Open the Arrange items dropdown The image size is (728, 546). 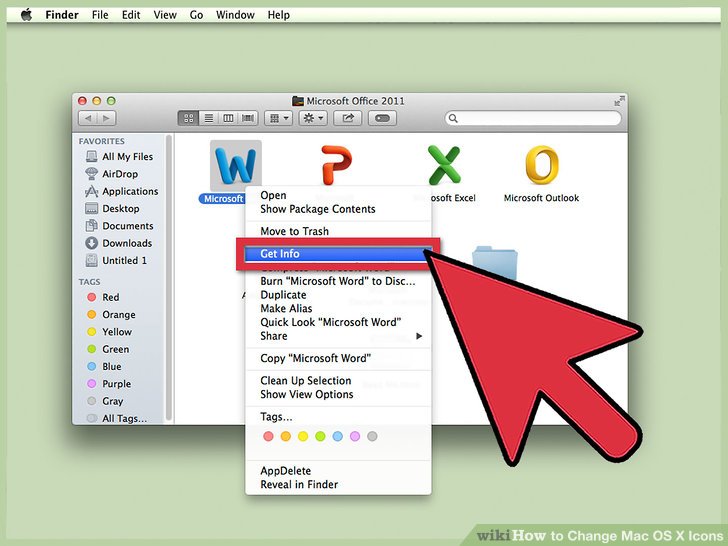tap(279, 118)
